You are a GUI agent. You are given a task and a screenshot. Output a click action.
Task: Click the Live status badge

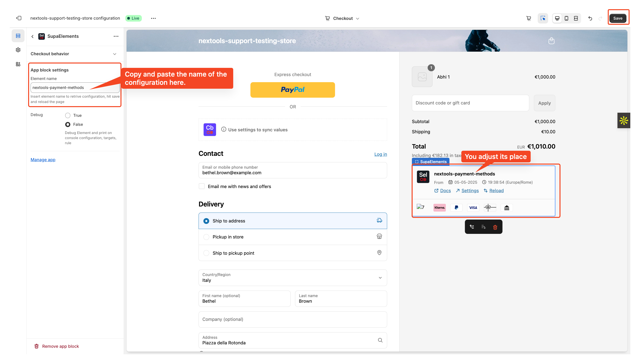pos(134,18)
